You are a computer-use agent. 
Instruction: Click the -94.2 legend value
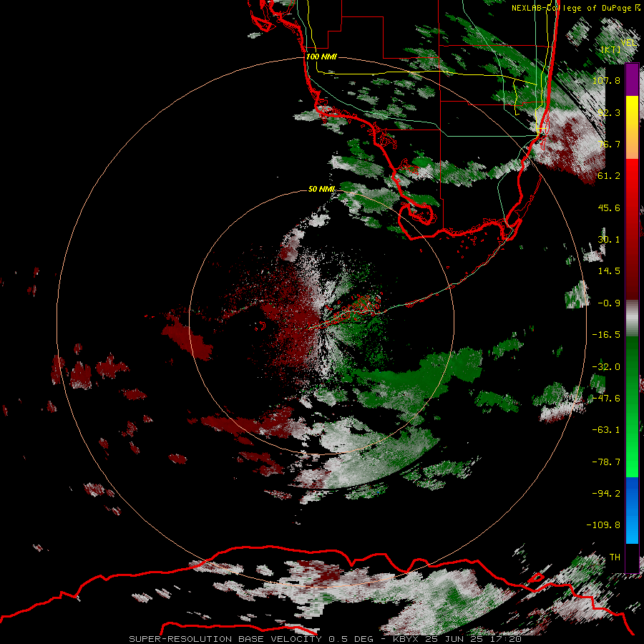tap(606, 493)
